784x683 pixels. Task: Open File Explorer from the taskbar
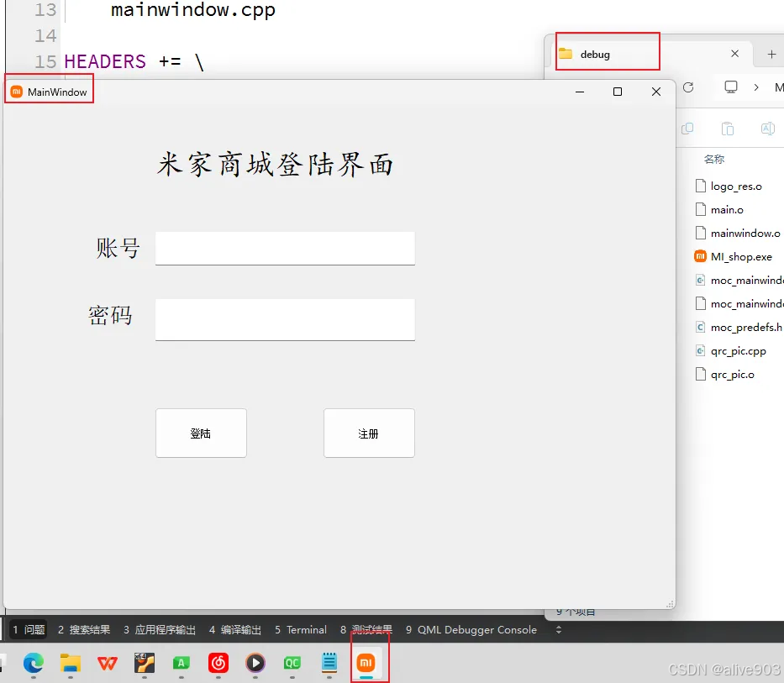pos(71,663)
